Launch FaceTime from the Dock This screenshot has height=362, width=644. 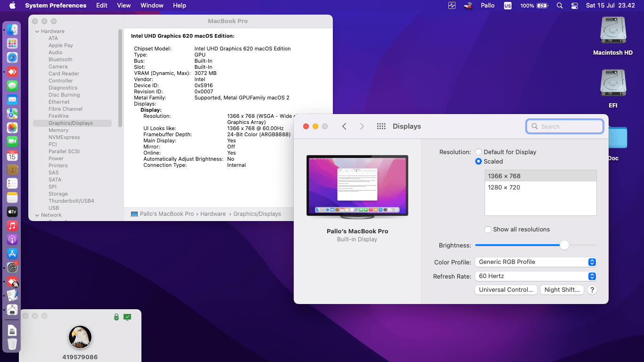12,142
